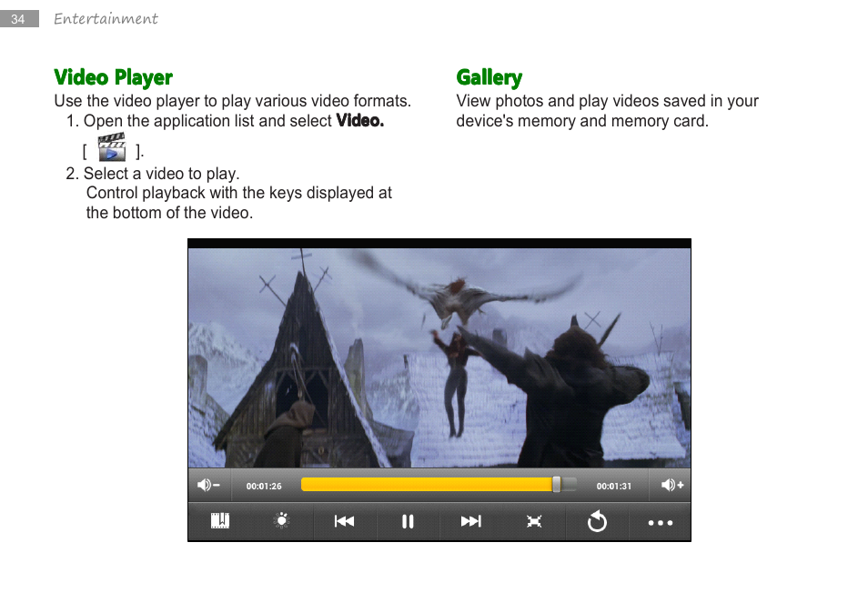Click 'Use the video player' sentence
Screen dimensions: 868x603
(233, 101)
